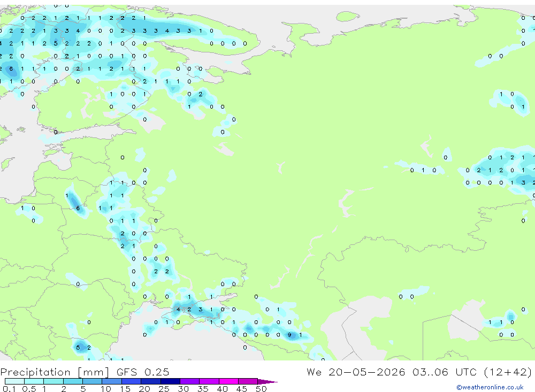
Task: Click legend value '0.1'
Action: click(x=9, y=389)
